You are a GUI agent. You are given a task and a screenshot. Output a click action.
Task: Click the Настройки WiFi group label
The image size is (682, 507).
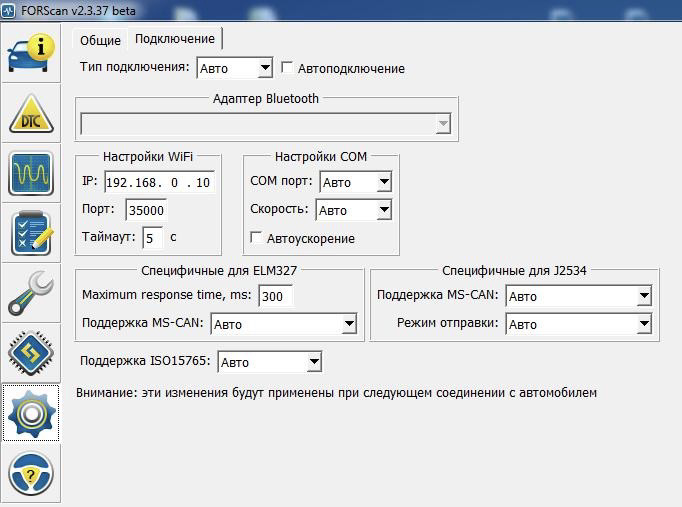click(148, 157)
